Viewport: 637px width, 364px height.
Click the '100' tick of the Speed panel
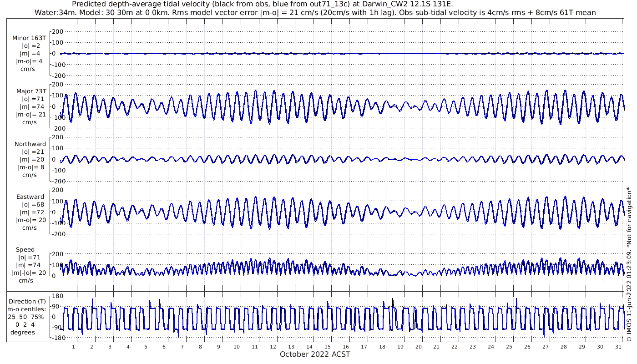point(58,265)
